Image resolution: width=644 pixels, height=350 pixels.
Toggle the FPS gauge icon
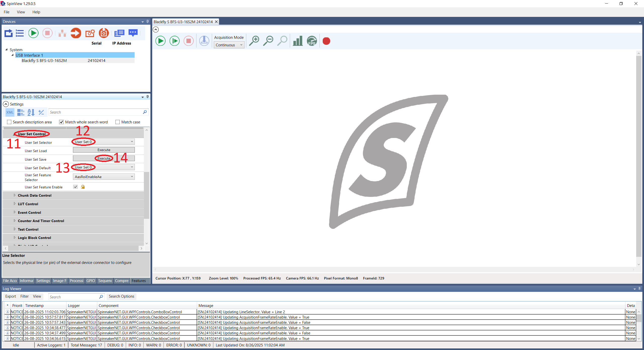[x=312, y=41]
